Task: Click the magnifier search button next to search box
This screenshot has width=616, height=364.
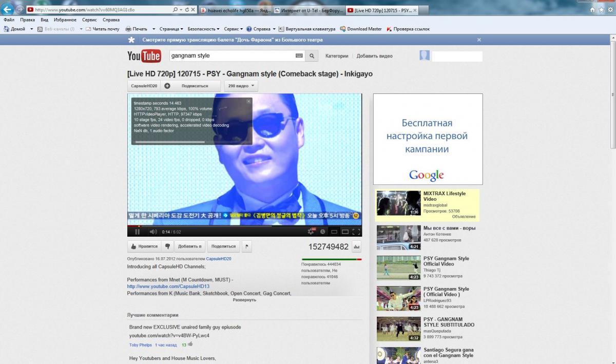Action: (312, 56)
